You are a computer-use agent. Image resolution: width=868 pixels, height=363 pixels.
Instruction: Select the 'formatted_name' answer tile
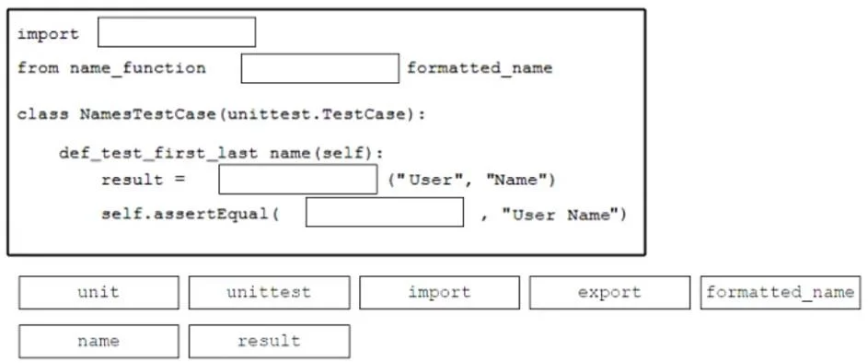(781, 293)
